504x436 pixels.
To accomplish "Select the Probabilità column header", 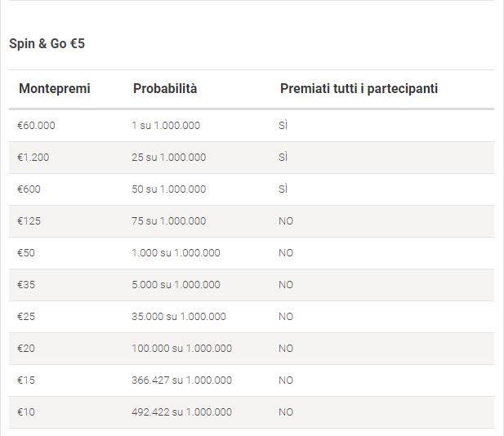I will 165,89.
